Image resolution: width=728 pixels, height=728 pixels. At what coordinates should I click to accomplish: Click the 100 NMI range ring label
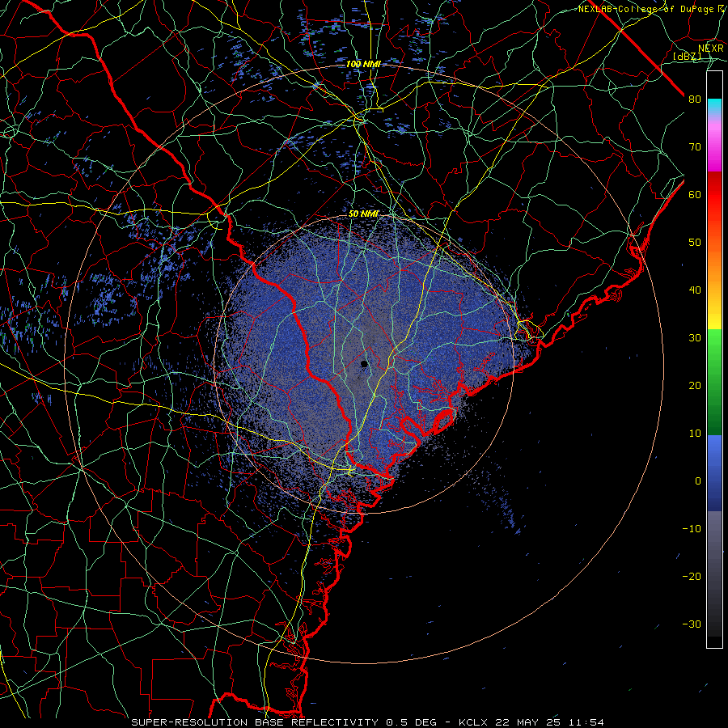(x=363, y=64)
